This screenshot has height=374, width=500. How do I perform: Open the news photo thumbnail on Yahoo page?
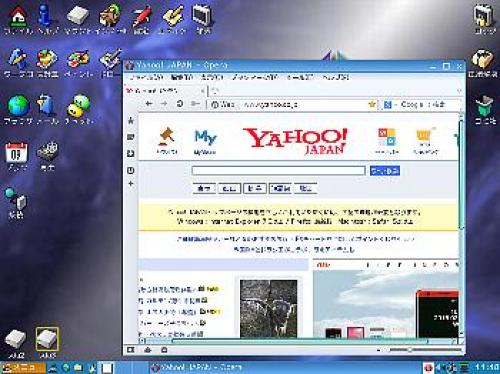tap(269, 308)
